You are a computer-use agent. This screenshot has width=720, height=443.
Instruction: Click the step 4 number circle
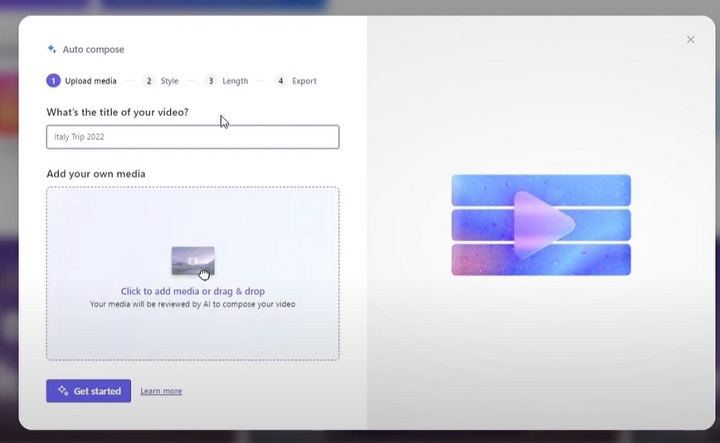281,81
